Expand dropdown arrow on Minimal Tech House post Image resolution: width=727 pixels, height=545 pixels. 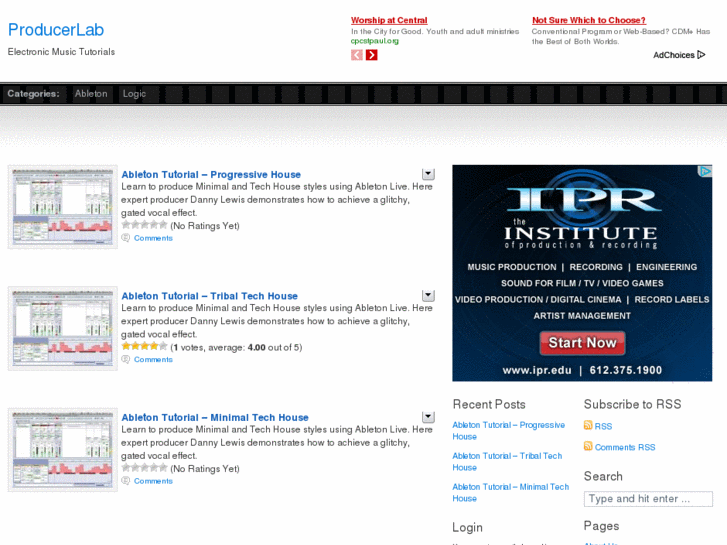click(428, 417)
